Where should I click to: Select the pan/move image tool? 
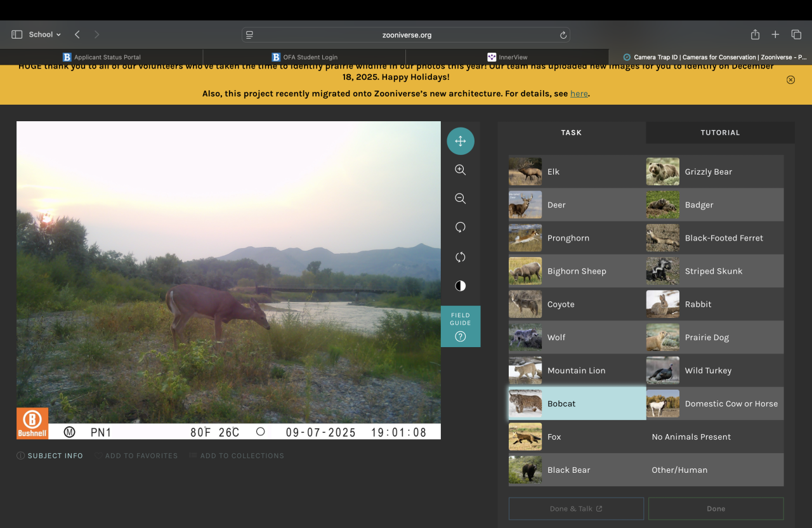461,141
